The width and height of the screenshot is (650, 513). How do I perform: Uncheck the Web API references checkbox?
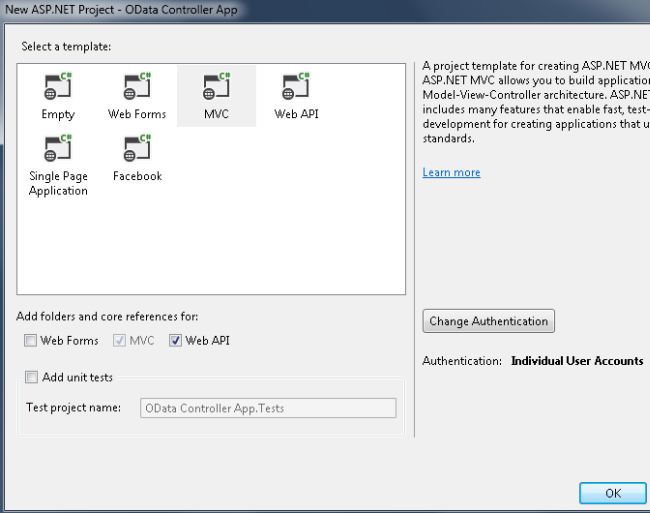(x=175, y=341)
